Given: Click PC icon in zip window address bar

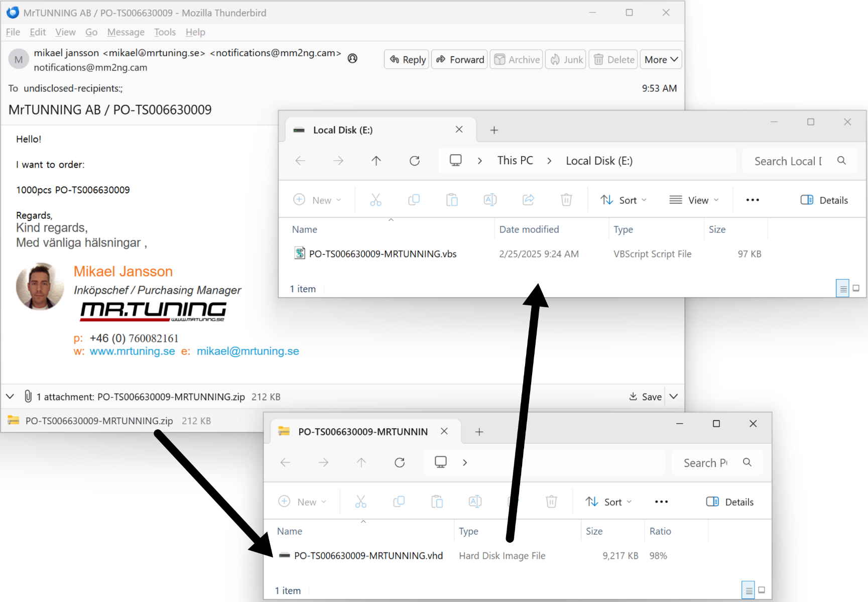Looking at the screenshot, I should point(440,462).
